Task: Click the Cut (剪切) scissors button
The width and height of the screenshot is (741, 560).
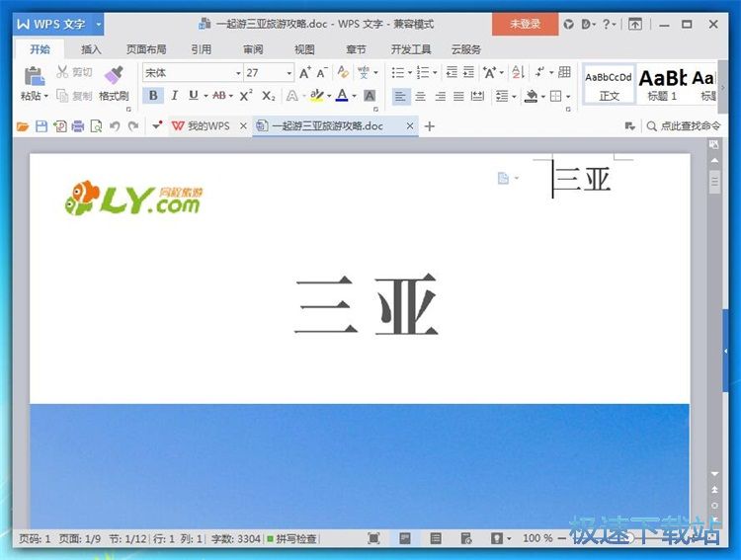Action: [74, 72]
